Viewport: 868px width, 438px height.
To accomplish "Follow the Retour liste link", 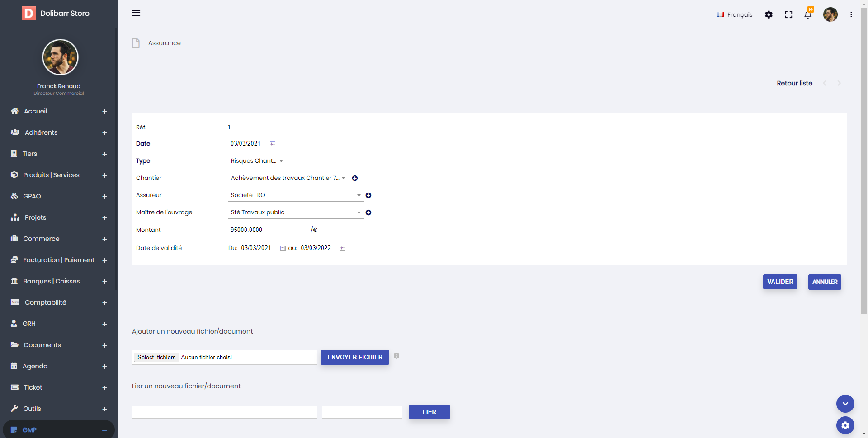I will (x=794, y=83).
